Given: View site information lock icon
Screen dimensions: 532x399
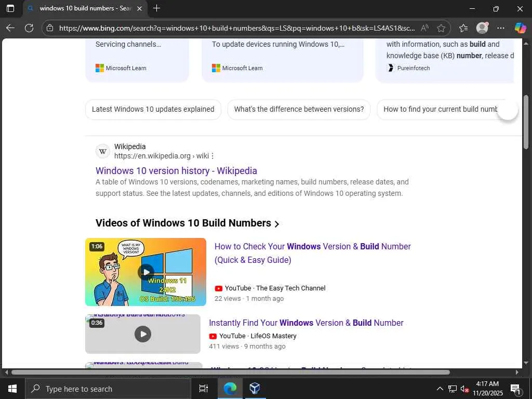Looking at the screenshot, I should 50,28.
